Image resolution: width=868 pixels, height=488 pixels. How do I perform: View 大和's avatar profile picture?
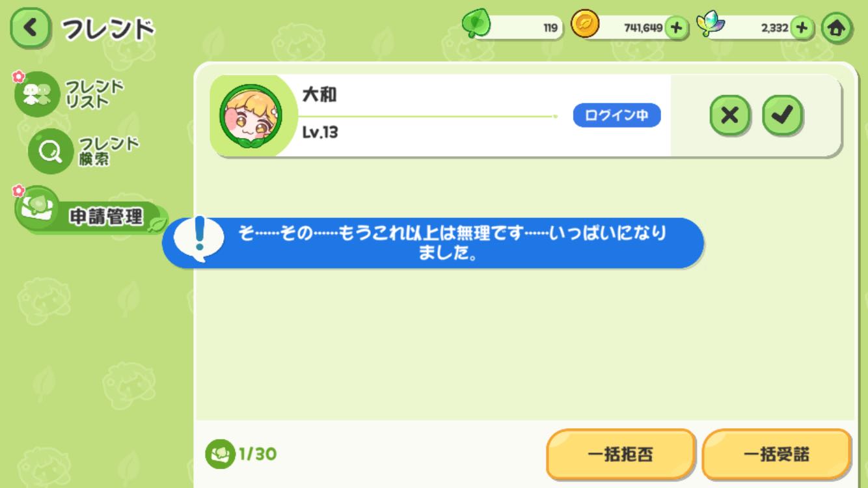[251, 116]
